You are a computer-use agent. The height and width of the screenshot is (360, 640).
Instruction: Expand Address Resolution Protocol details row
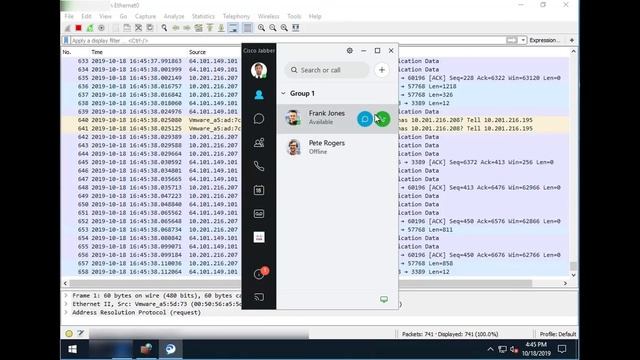(x=66, y=312)
